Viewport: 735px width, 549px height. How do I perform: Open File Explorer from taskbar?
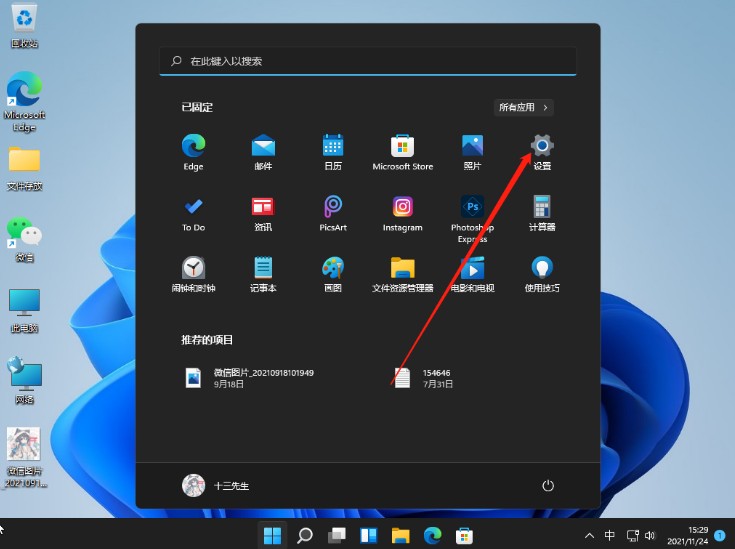point(400,535)
